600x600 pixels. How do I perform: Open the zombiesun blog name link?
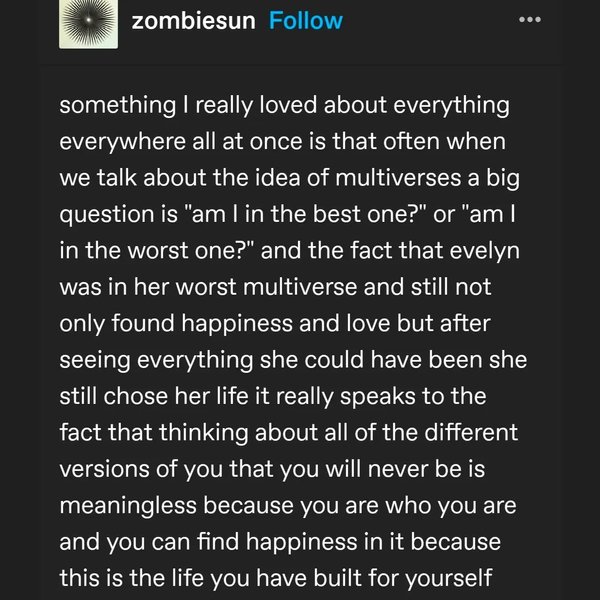(193, 21)
